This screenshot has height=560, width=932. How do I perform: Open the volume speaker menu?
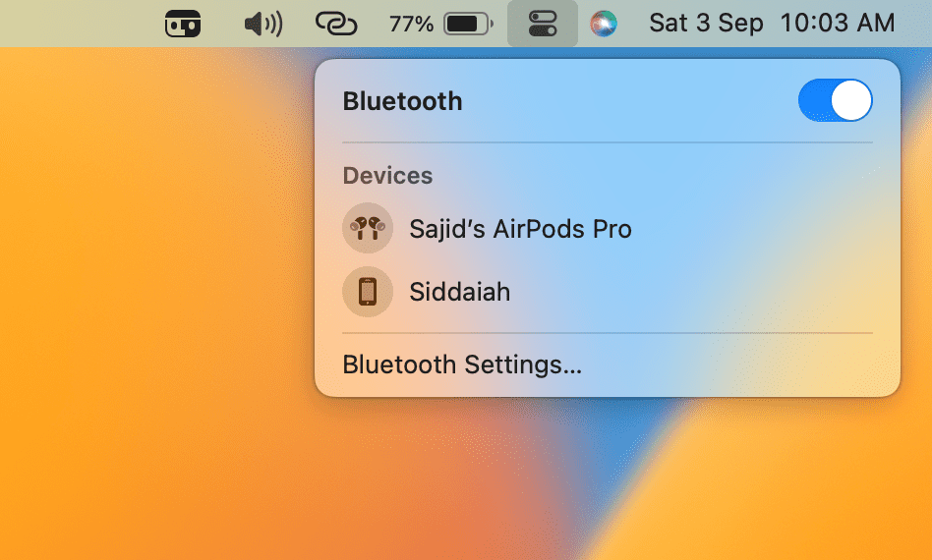point(262,24)
